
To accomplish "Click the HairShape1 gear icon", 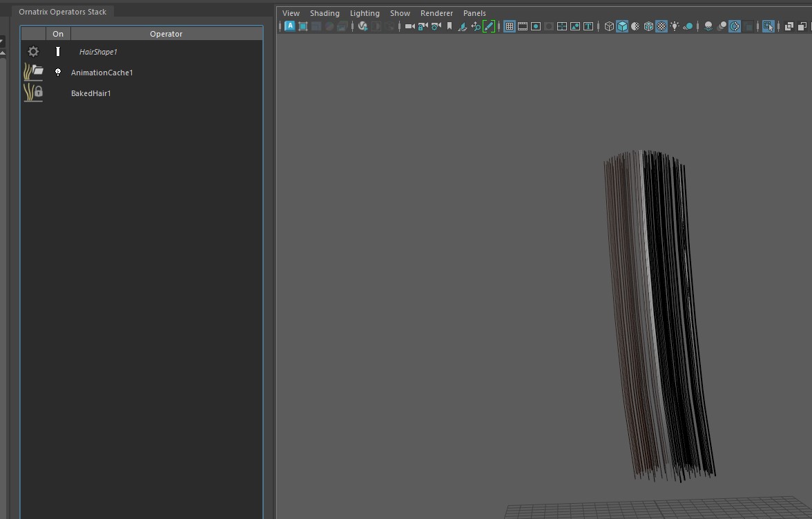I will coord(33,52).
